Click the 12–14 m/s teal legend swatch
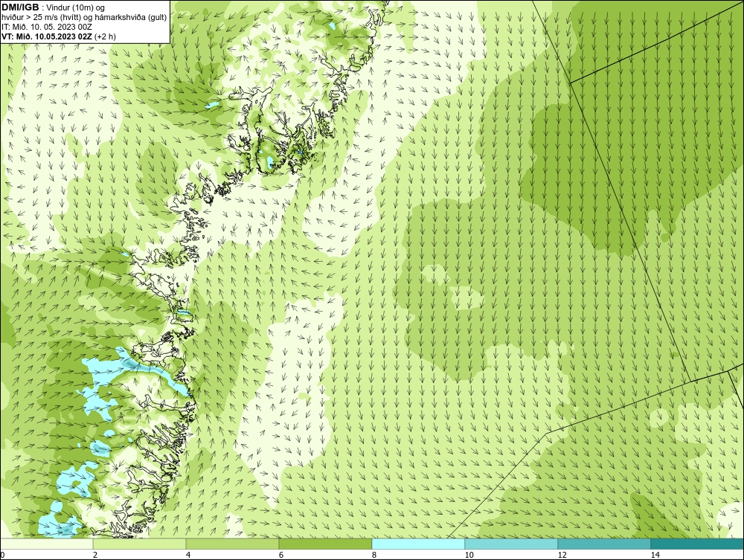 click(604, 544)
